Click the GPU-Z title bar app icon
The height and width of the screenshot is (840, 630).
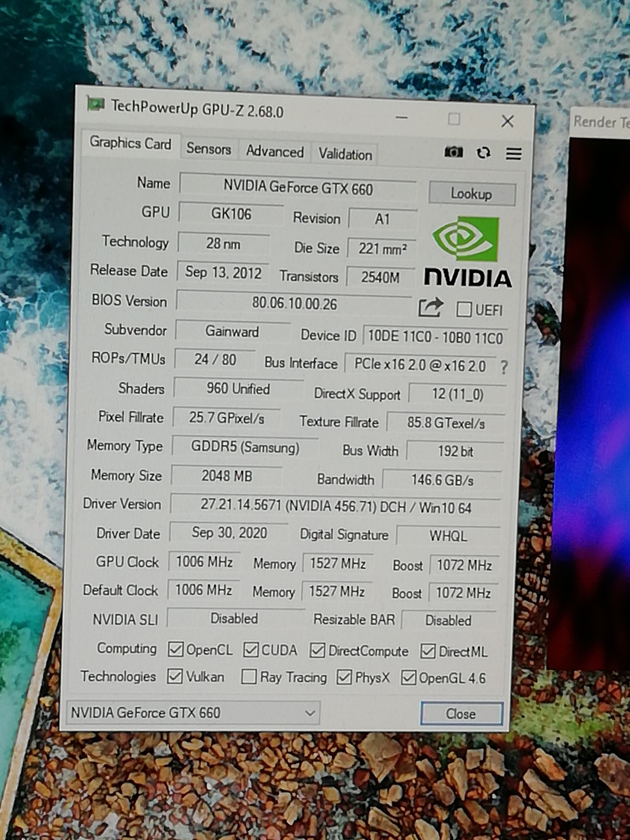(95, 104)
